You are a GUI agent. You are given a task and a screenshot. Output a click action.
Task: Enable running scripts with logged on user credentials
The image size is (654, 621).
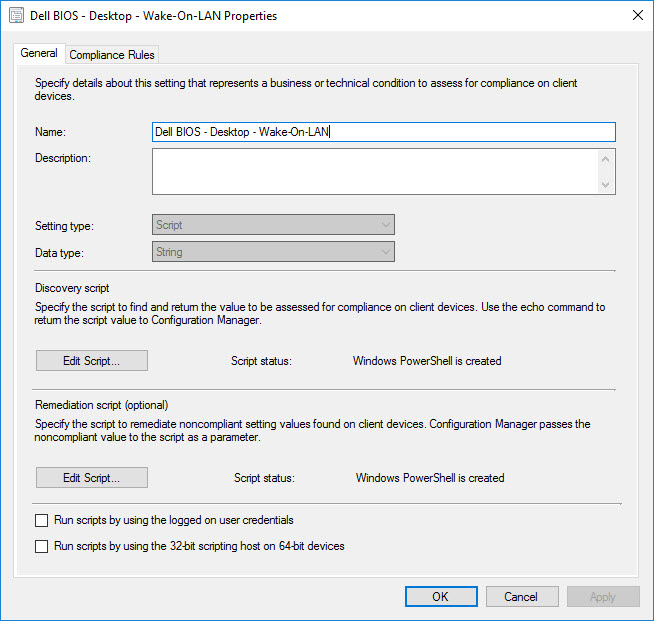[41, 520]
